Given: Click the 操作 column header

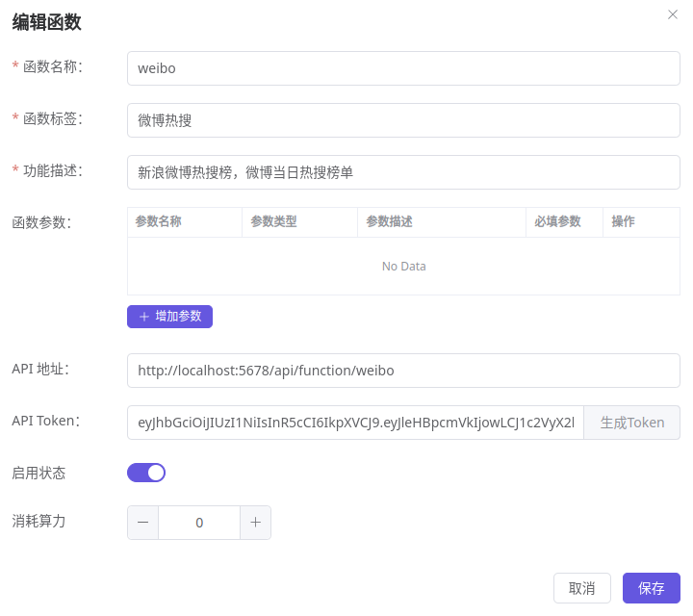Looking at the screenshot, I should click(x=623, y=221).
